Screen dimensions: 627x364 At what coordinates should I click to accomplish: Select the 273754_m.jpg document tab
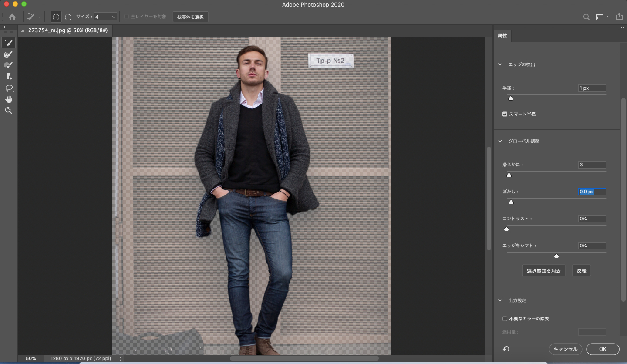click(x=67, y=30)
